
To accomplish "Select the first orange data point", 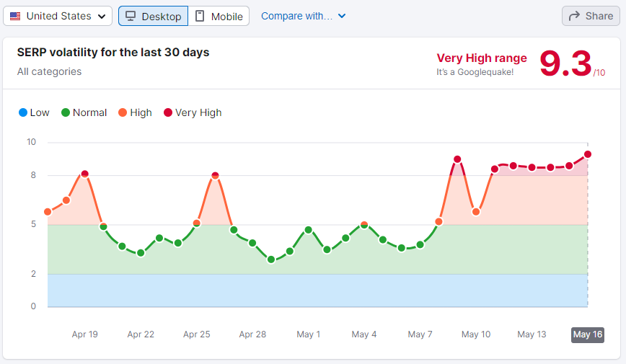I will tap(48, 212).
